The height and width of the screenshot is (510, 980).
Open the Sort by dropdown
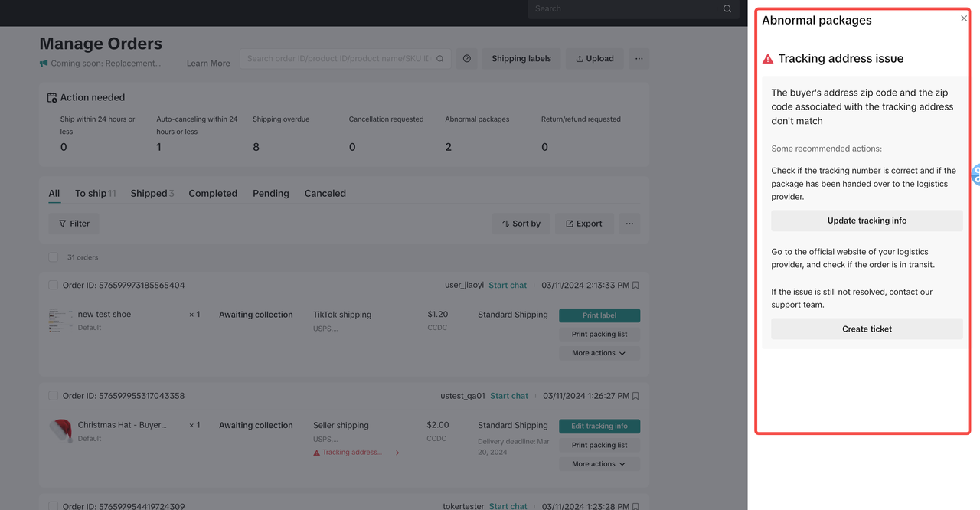click(x=521, y=224)
